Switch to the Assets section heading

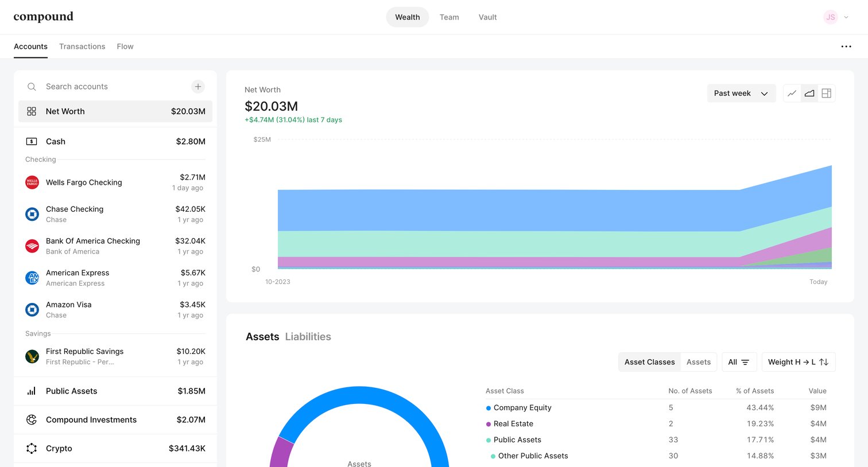[262, 337]
